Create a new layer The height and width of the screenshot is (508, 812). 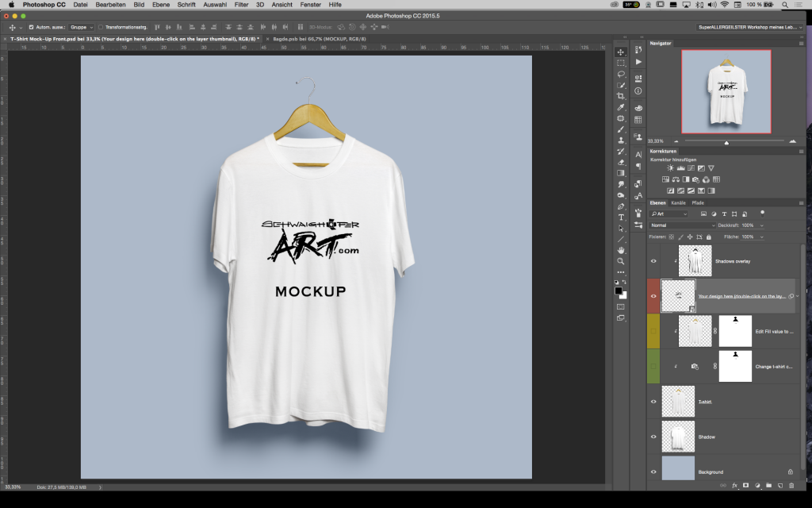[x=780, y=486]
